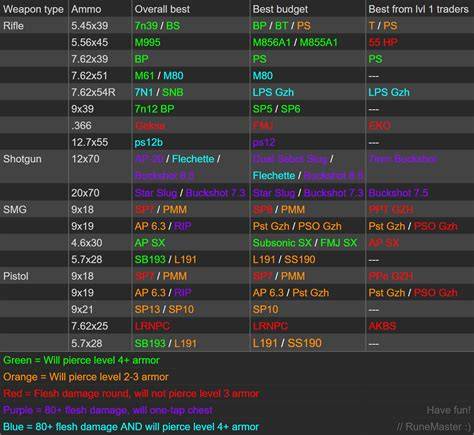The image size is (474, 435).
Task: Click the RuneMaster signature text
Action: 434,427
